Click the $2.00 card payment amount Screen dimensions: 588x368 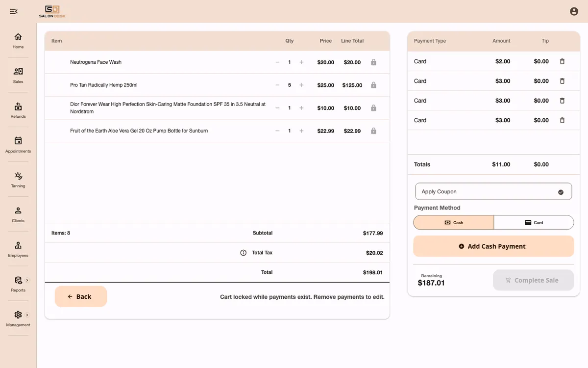pyautogui.click(x=503, y=61)
